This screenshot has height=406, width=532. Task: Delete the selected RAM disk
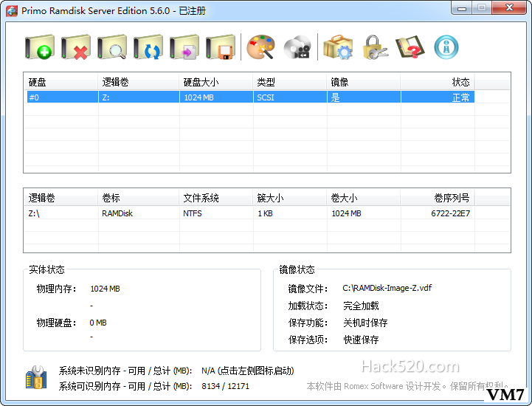point(76,47)
